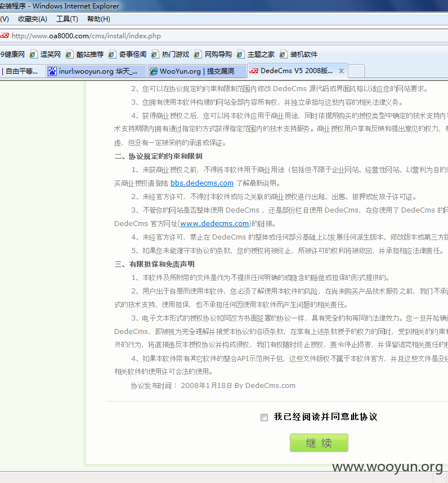The image size is (448, 483).
Task: Click the heading 二、协议规定的约束和限制
Action: [159, 156]
